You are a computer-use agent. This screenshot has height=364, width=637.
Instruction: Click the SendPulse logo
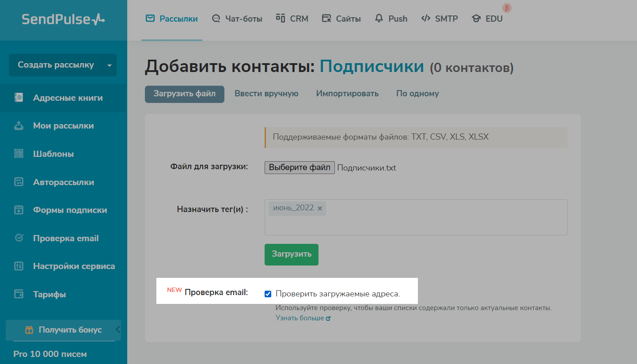63,19
